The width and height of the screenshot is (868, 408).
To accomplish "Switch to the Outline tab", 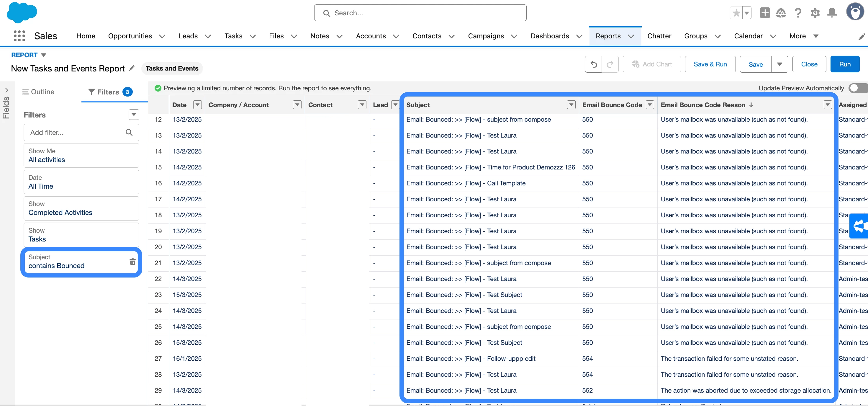I will point(38,92).
